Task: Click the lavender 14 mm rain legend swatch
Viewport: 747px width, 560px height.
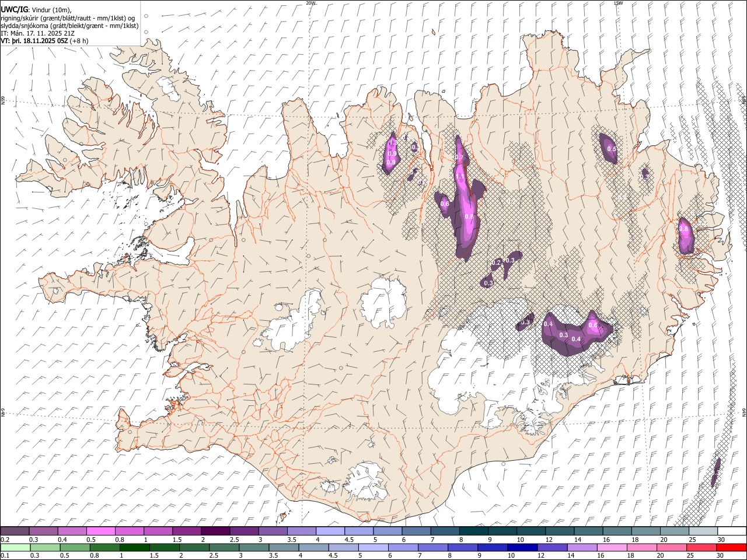Action: click(582, 547)
